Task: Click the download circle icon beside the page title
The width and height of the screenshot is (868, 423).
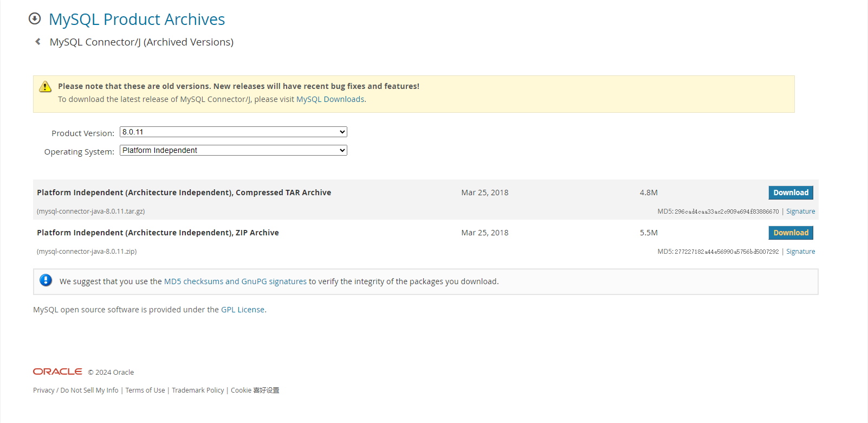Action: [35, 19]
